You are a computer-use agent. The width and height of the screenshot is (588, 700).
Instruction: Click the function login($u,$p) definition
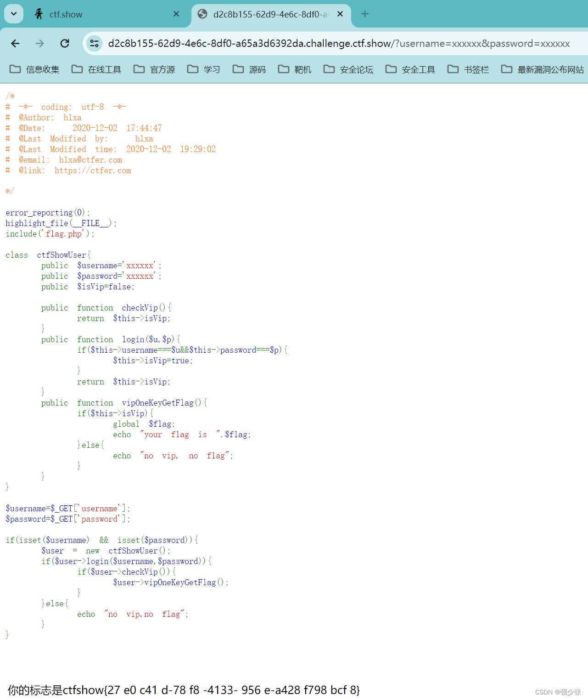(111, 339)
